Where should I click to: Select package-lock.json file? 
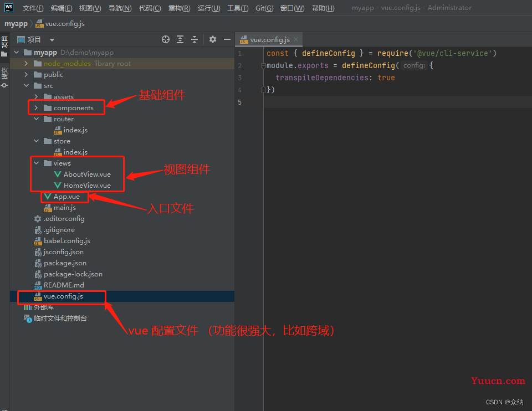coord(73,274)
